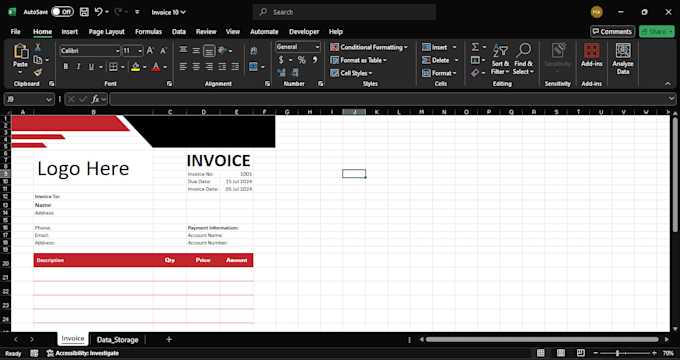Click the Format cells button
Viewport: 680px width, 360px height.
click(x=439, y=73)
